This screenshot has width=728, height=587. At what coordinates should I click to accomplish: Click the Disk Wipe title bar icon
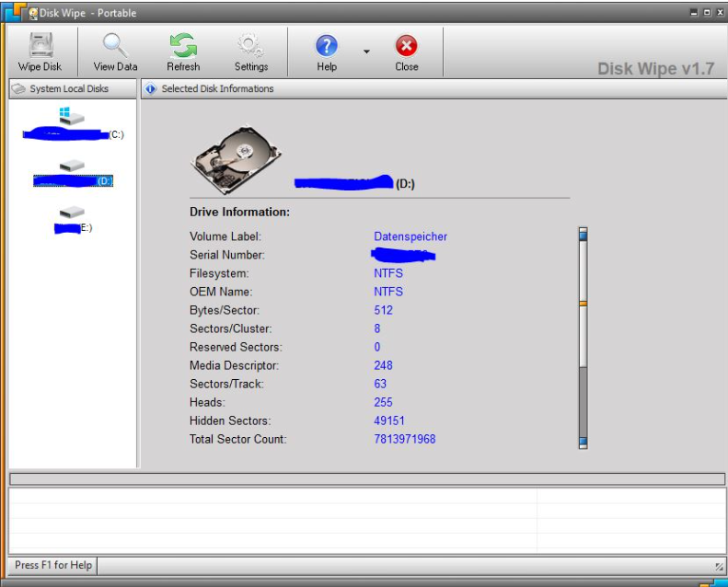click(33, 14)
